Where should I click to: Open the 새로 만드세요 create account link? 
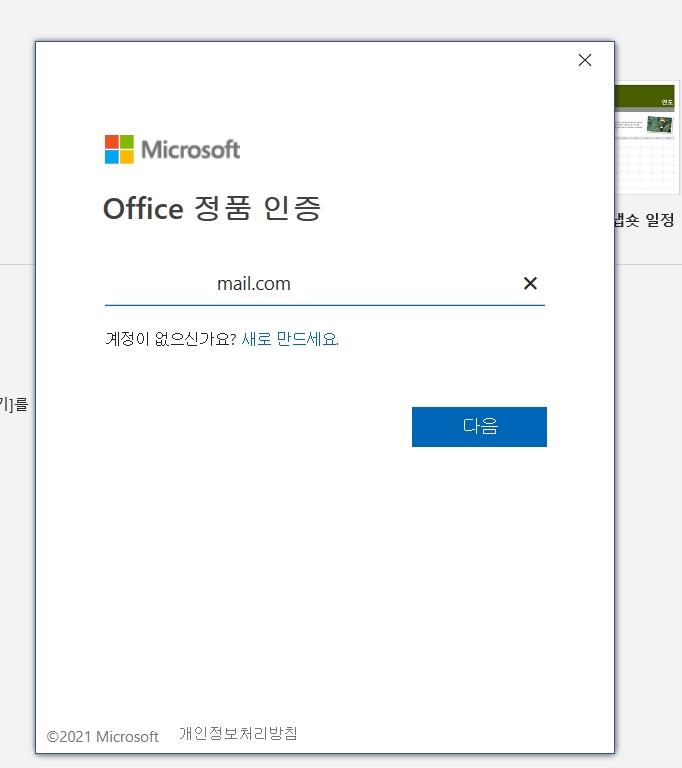click(x=290, y=338)
